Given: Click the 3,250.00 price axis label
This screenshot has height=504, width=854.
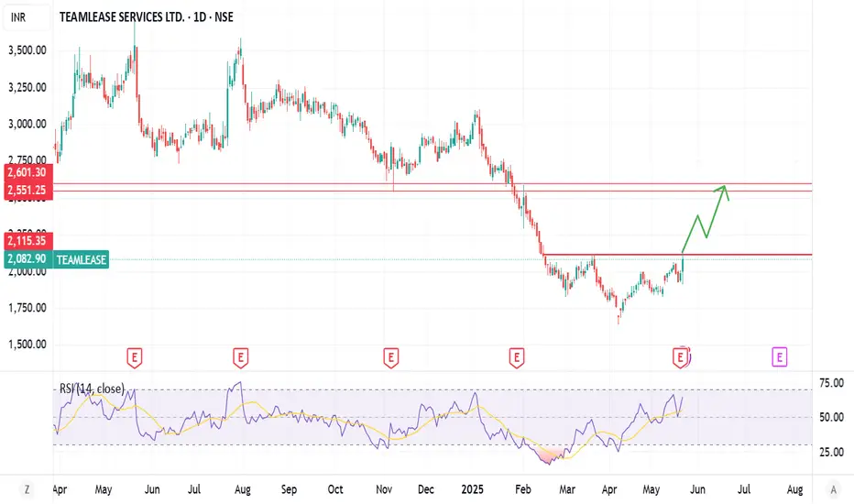Looking at the screenshot, I should 27,87.
